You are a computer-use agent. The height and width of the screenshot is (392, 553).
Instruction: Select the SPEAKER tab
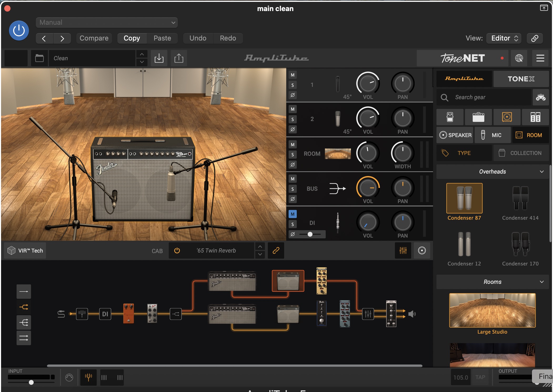[455, 135]
